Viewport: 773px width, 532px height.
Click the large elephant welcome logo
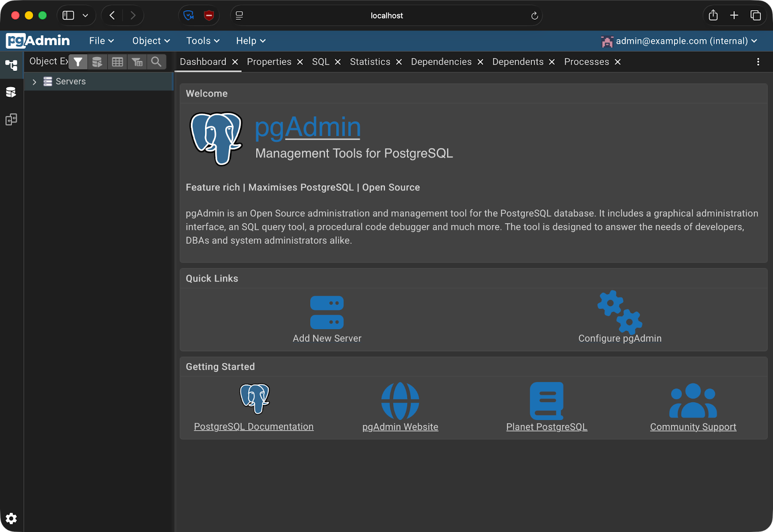[216, 139]
